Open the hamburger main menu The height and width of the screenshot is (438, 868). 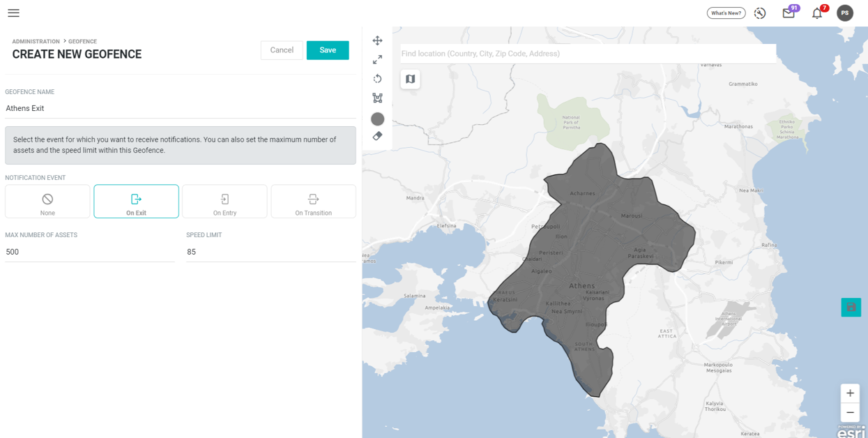[13, 13]
